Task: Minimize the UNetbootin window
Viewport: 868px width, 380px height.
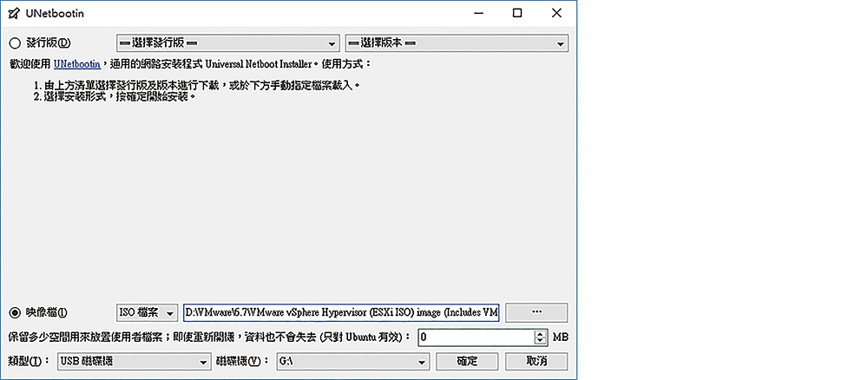Action: click(x=478, y=13)
